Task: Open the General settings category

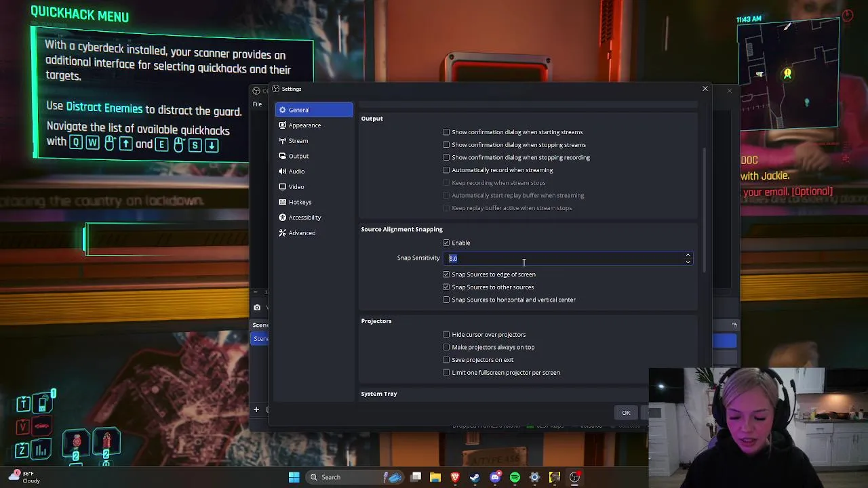Action: tap(314, 110)
